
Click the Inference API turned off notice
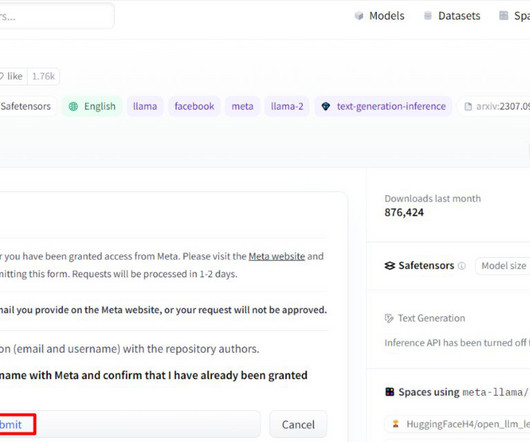point(457,343)
